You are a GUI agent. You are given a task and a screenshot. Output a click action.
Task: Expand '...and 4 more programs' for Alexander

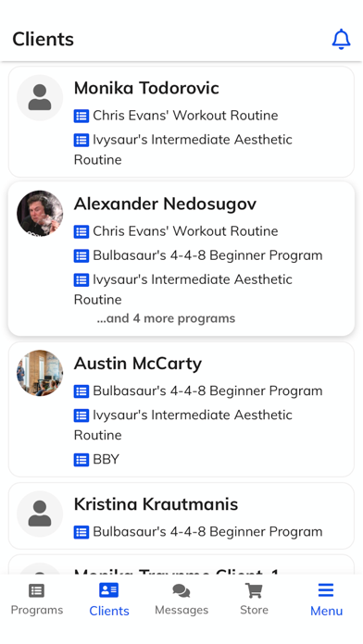click(166, 318)
